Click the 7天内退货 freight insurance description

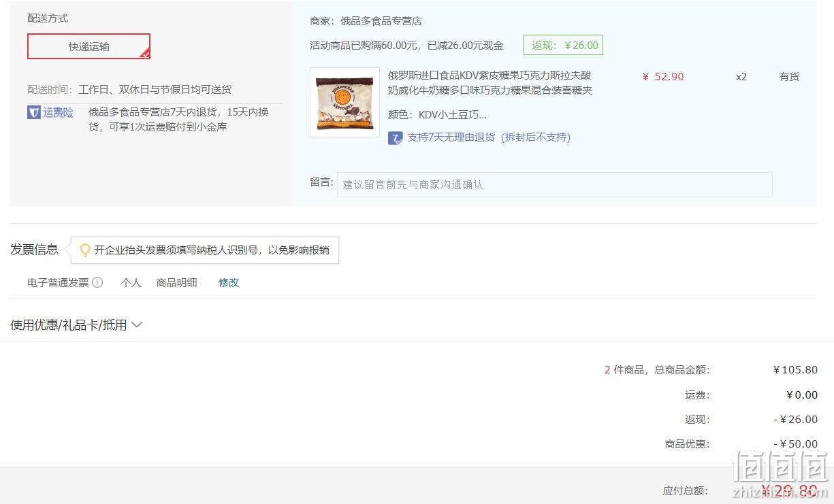(x=178, y=119)
